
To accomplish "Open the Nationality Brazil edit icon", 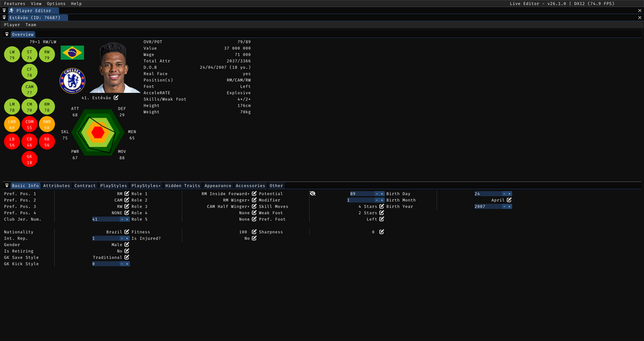I will point(126,232).
